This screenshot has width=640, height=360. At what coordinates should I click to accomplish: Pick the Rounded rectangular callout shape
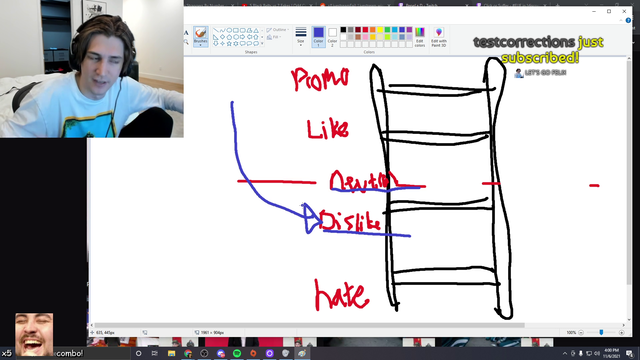[x=242, y=43]
